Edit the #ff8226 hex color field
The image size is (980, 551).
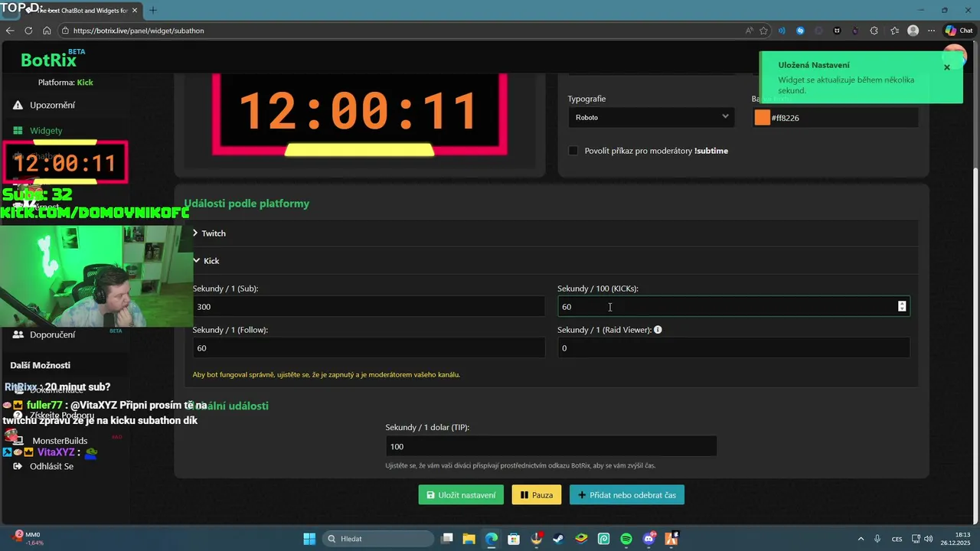tap(843, 118)
